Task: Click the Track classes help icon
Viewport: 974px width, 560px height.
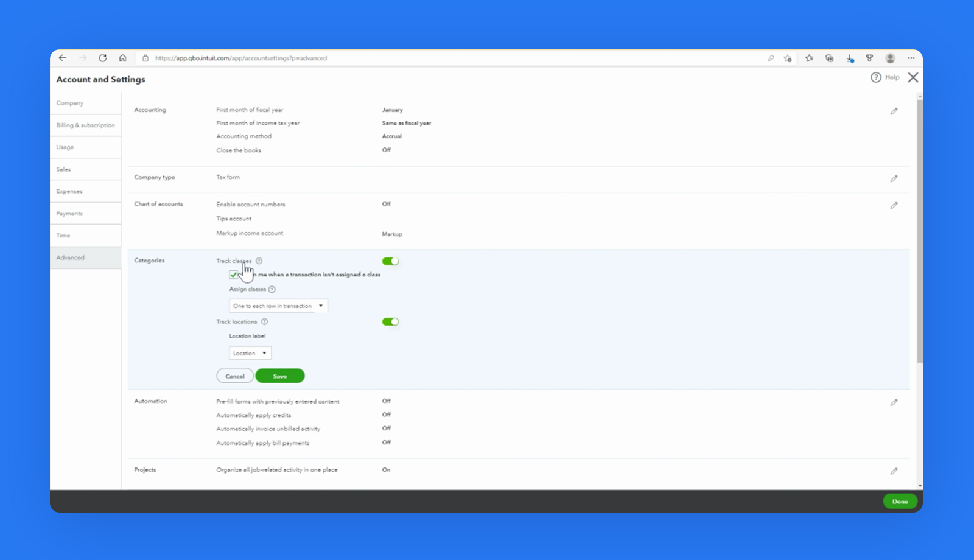Action: click(259, 261)
